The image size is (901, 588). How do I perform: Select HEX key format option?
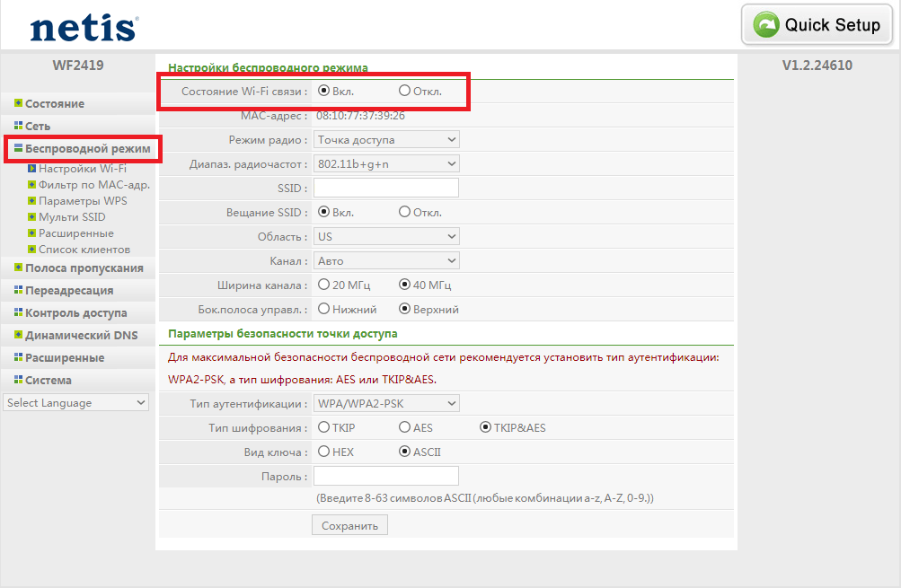point(323,452)
